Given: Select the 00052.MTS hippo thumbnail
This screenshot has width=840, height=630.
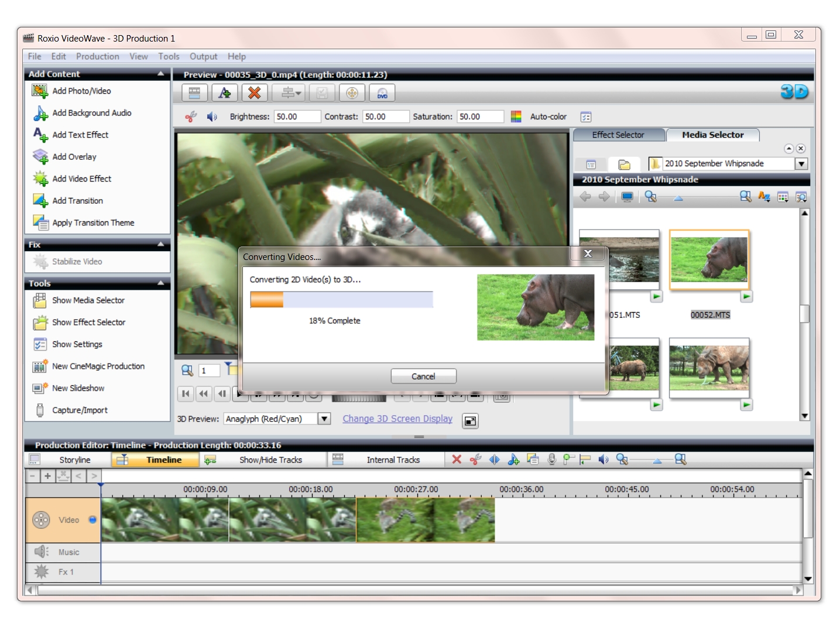Looking at the screenshot, I should pyautogui.click(x=709, y=259).
